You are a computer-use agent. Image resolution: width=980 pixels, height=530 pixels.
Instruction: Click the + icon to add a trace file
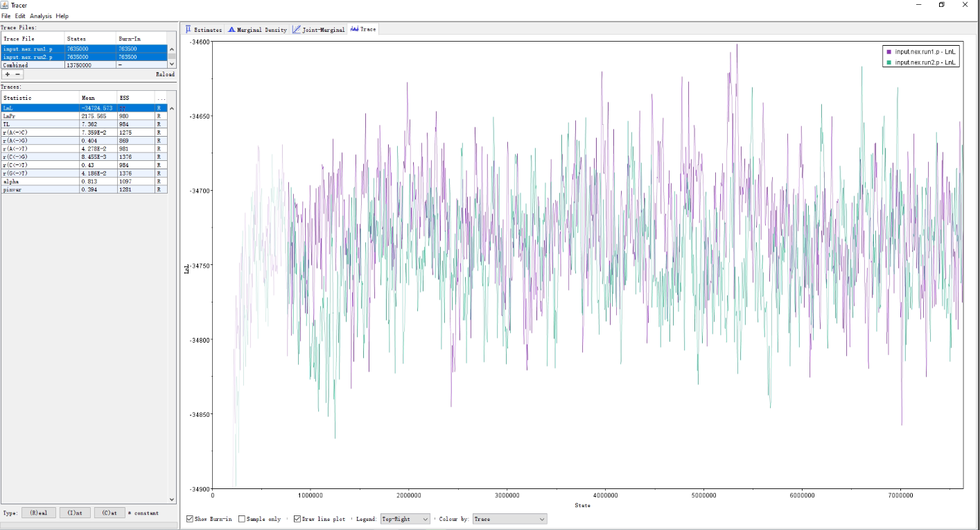(6, 74)
